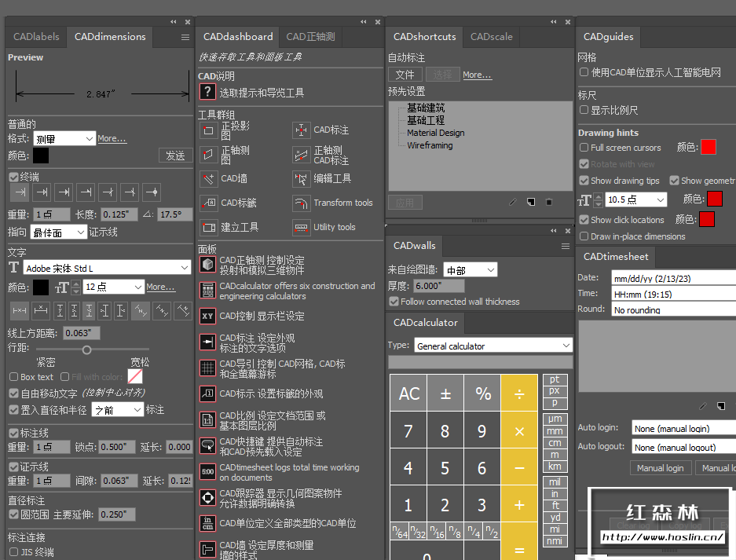736x560 pixels.
Task: Select the CAD标注 dimension tool icon
Action: (x=302, y=130)
